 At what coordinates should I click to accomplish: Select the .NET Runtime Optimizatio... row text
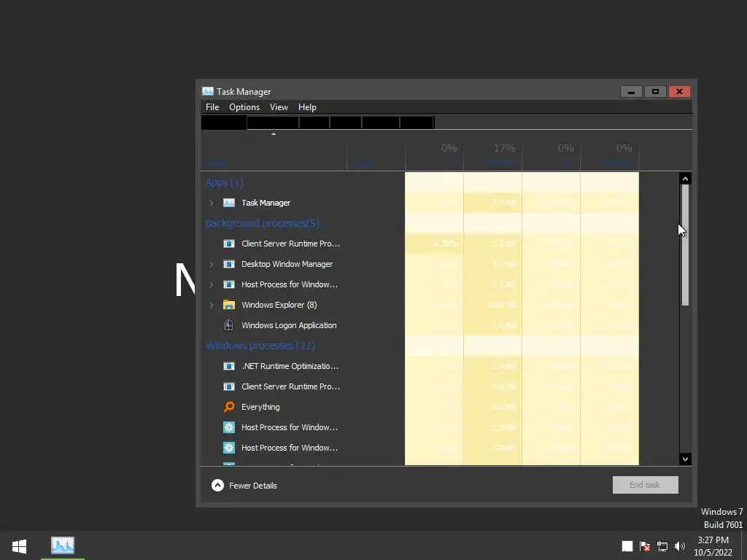(x=290, y=366)
